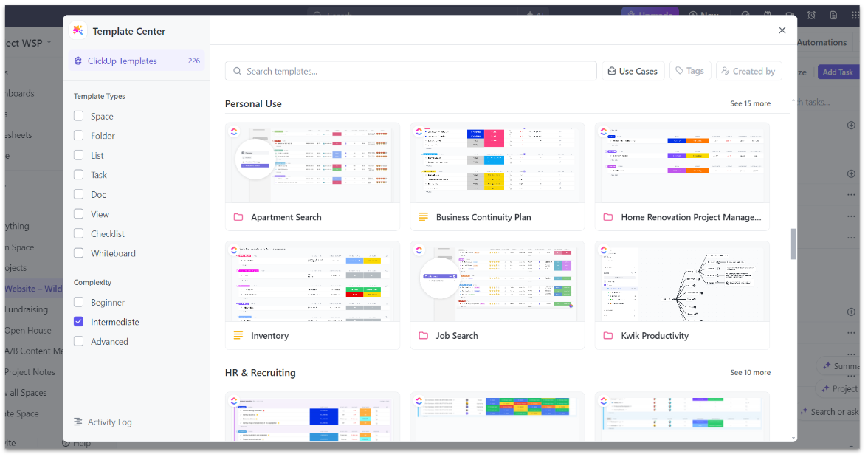The height and width of the screenshot is (457, 868).
Task: Select Open House in background sidebar
Action: 28,331
